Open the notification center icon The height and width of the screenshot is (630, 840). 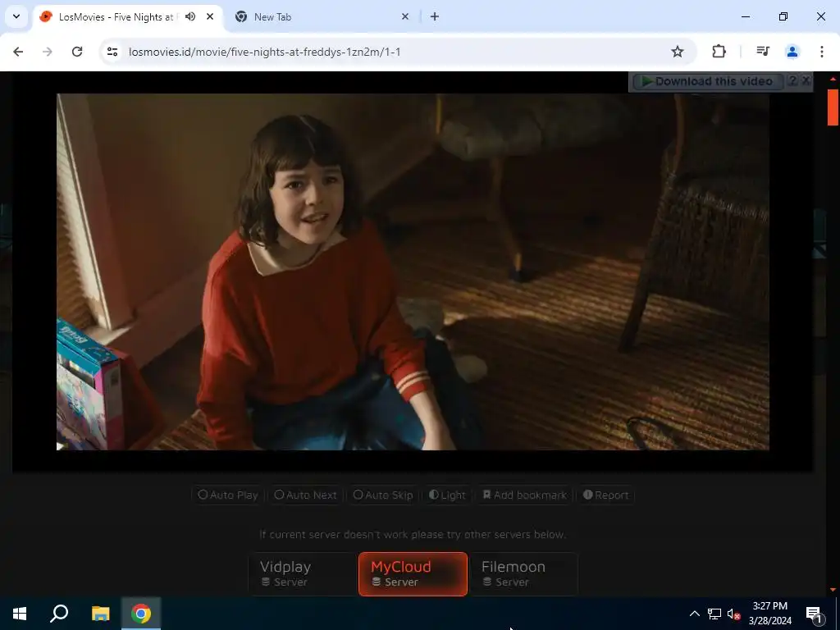814,614
